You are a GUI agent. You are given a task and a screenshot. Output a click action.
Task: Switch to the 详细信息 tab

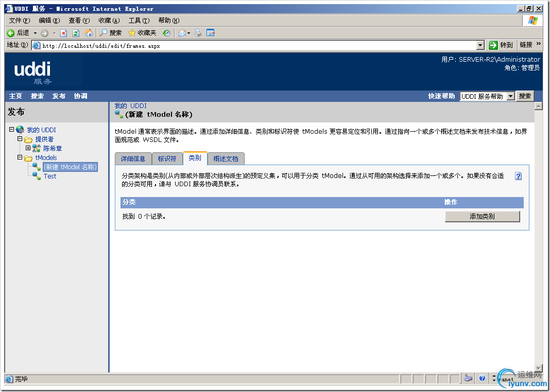[x=133, y=158]
